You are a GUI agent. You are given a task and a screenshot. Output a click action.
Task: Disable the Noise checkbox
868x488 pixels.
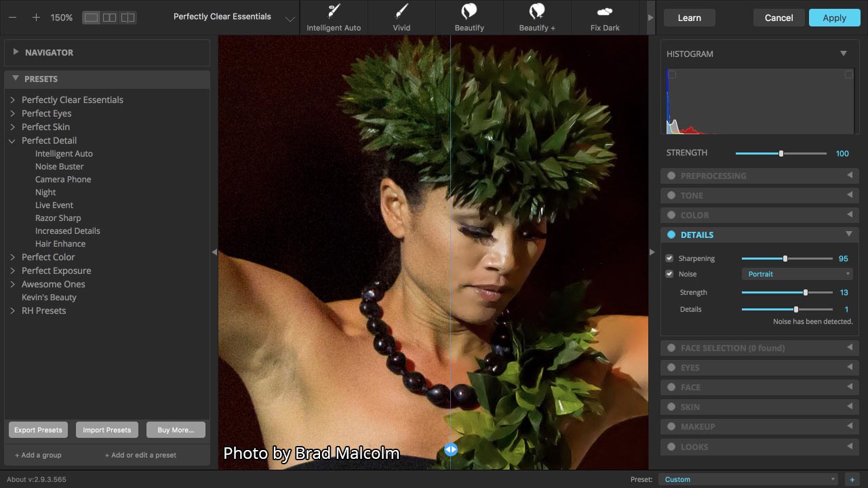(x=669, y=274)
